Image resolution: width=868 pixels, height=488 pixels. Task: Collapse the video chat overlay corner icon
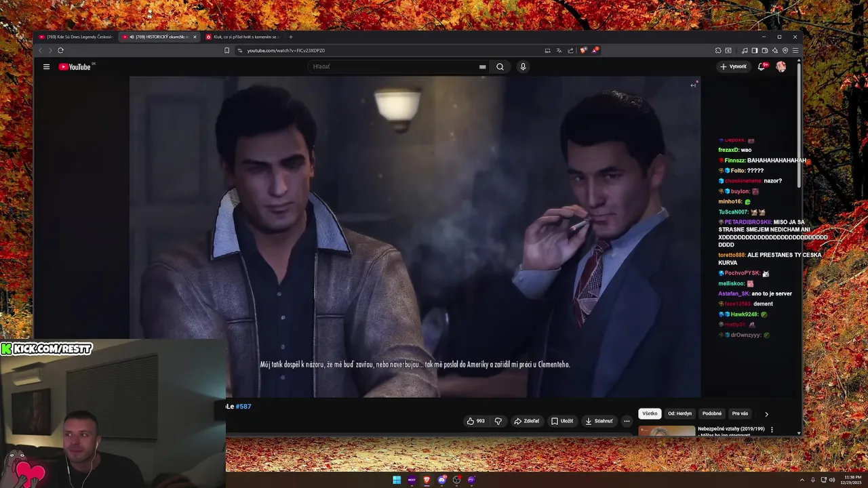point(694,85)
